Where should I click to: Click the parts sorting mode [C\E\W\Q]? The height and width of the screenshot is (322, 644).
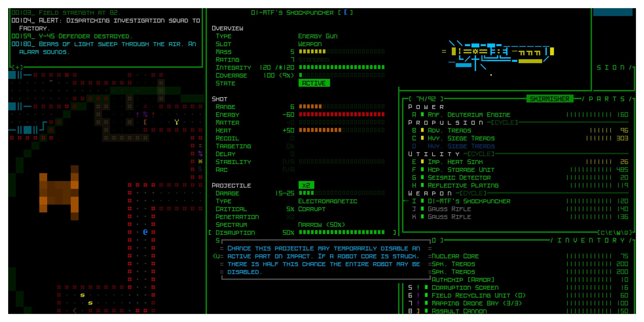[x=615, y=232]
